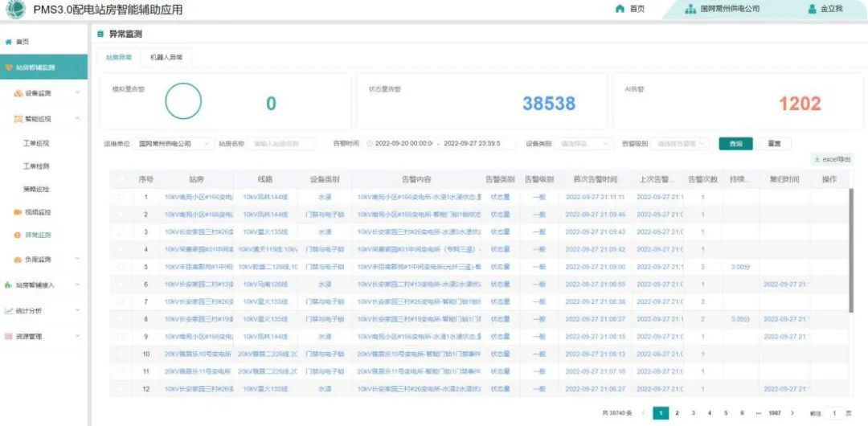
Task: Click the 首页 house icon in top bar
Action: (x=619, y=9)
